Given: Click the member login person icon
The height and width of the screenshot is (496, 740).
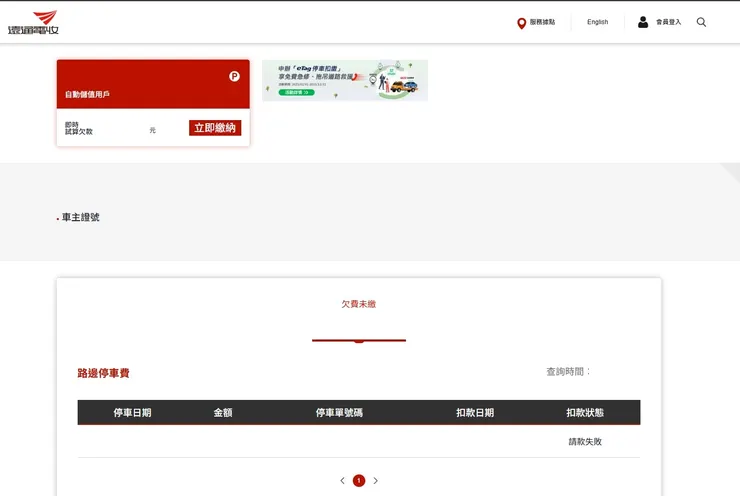Looking at the screenshot, I should (643, 22).
